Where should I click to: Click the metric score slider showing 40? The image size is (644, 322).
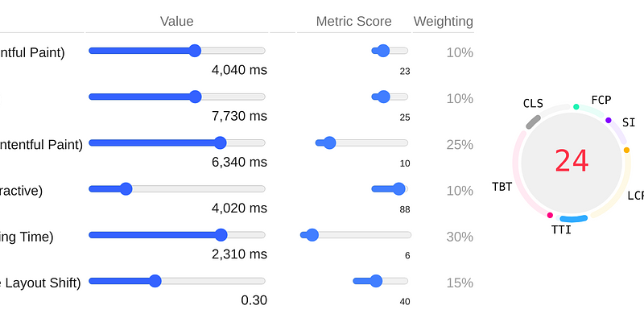(x=375, y=281)
